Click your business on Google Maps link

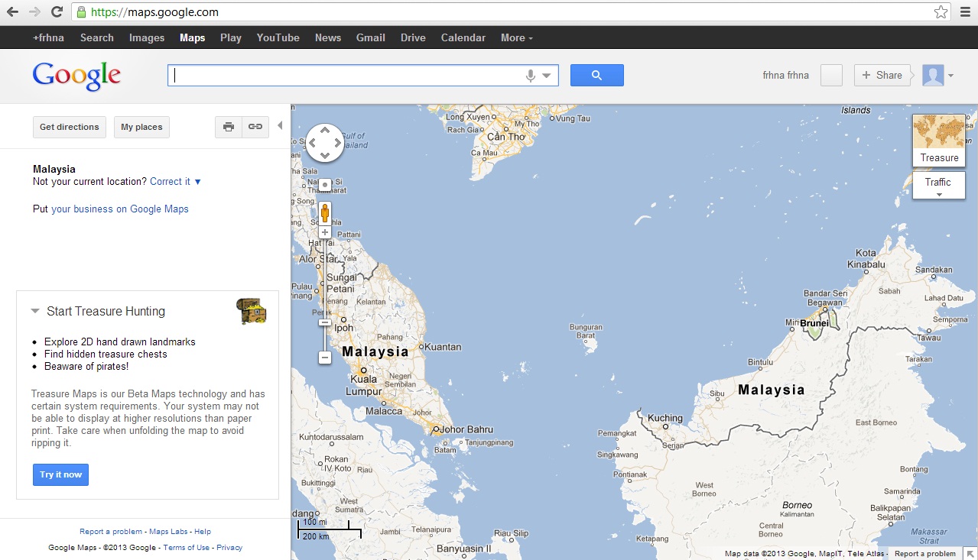click(120, 209)
